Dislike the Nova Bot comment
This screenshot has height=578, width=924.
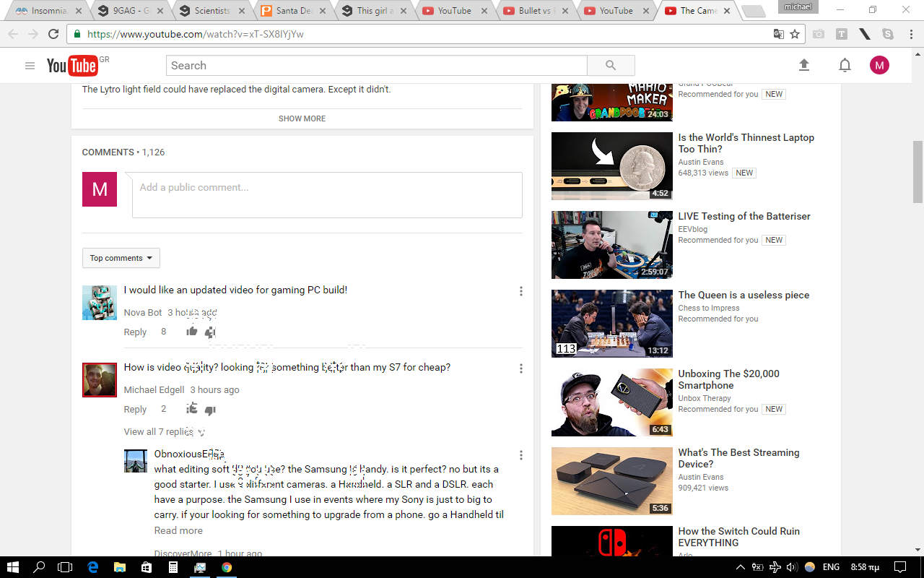210,332
